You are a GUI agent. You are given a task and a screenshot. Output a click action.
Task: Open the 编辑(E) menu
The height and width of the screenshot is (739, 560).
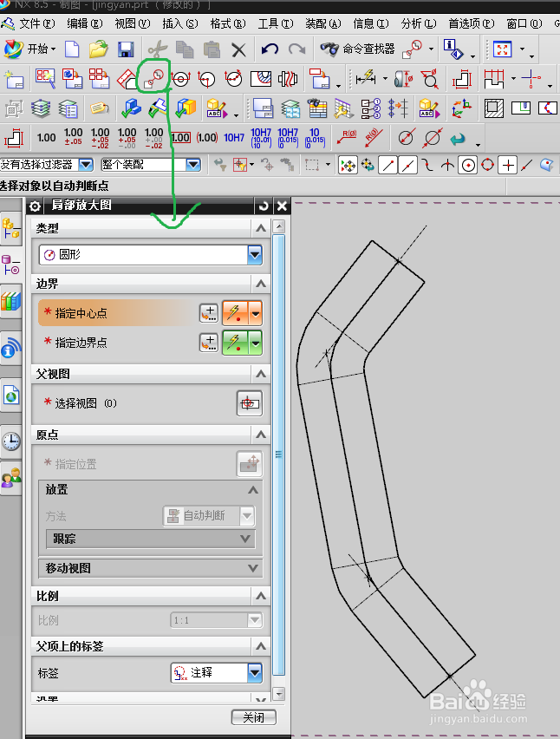pyautogui.click(x=84, y=23)
